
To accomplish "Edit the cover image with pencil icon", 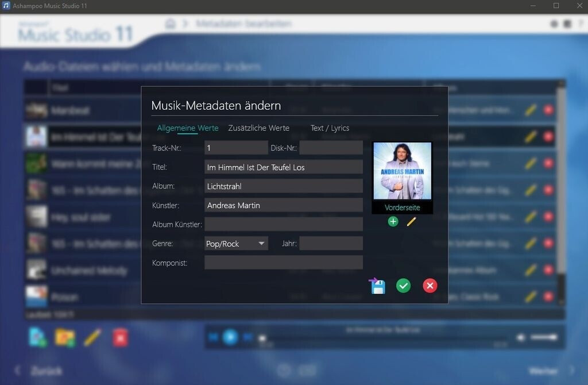I will pos(411,221).
